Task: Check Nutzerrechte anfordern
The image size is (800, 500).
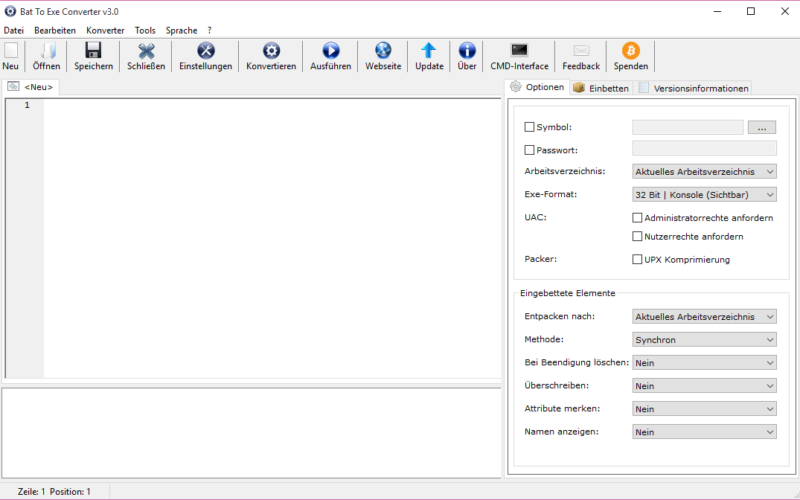Action: [637, 236]
